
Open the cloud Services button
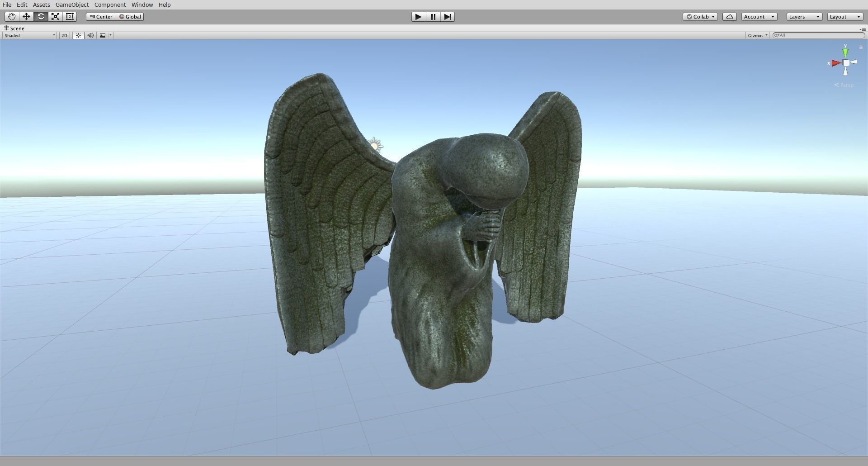pyautogui.click(x=730, y=17)
